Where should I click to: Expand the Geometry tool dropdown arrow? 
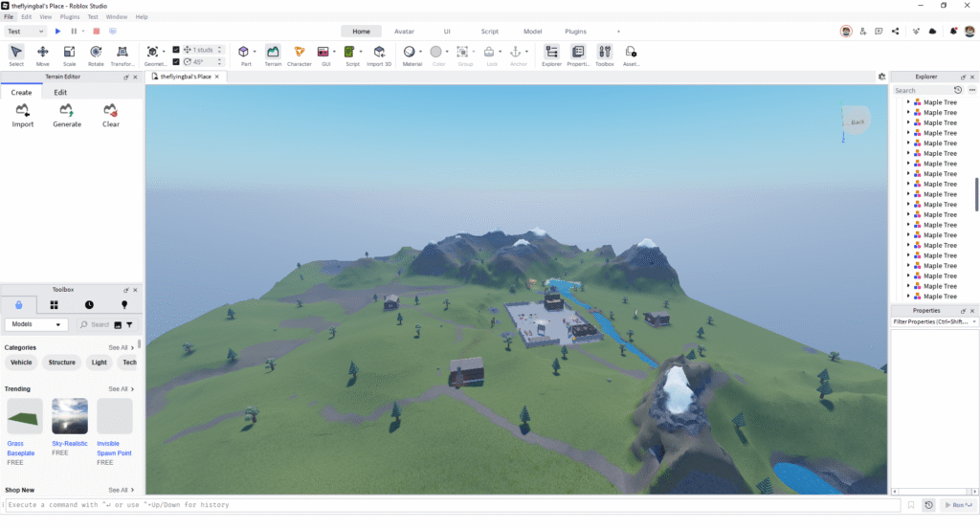coord(164,52)
